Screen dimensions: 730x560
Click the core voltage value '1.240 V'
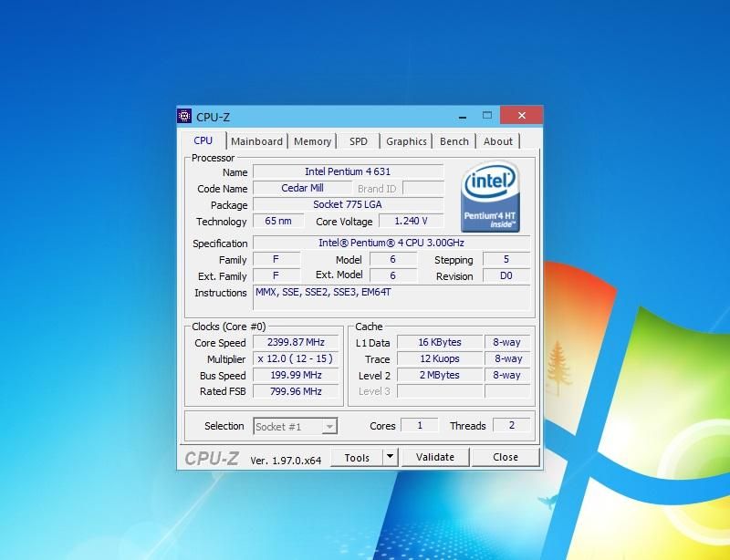click(x=412, y=221)
